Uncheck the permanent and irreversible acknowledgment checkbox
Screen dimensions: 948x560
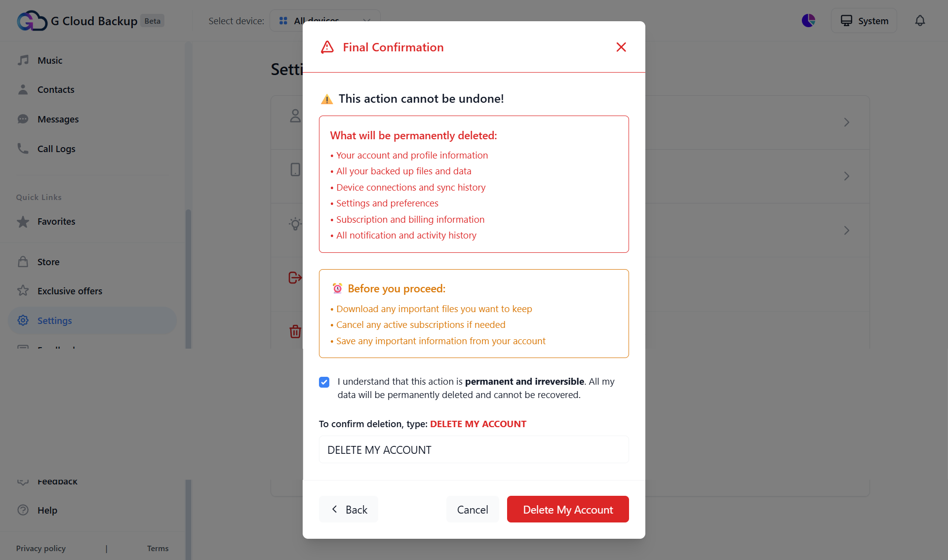(324, 382)
